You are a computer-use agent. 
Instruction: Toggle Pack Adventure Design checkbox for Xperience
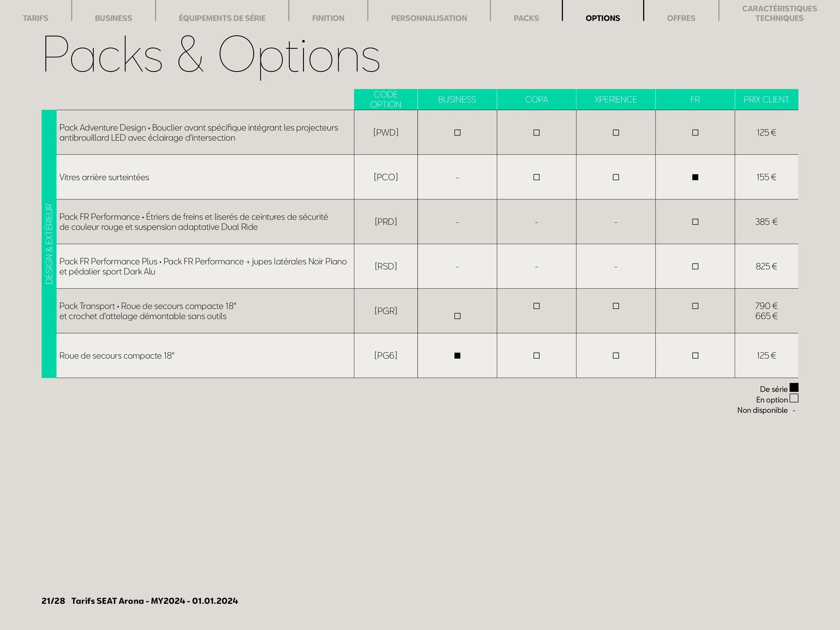point(616,133)
